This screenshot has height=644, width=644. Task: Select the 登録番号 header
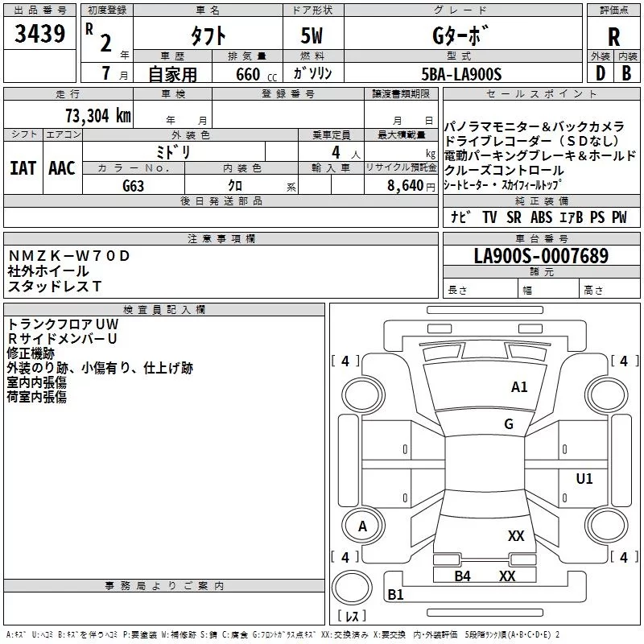pyautogui.click(x=288, y=94)
